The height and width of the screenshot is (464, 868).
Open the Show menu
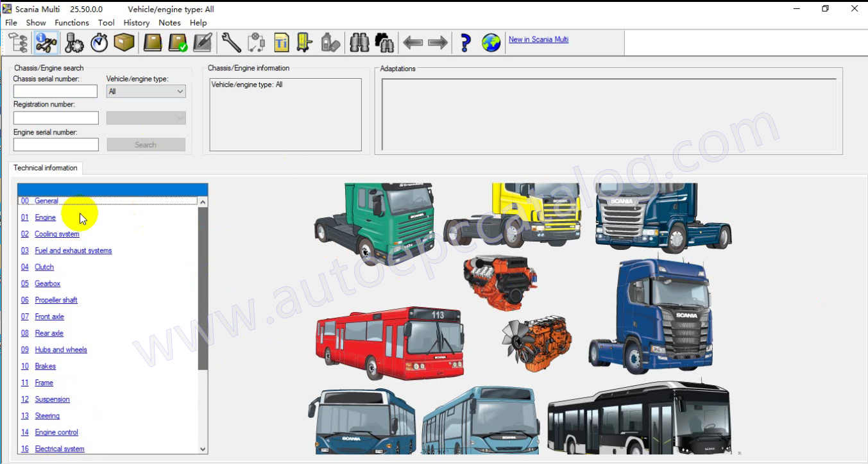point(36,22)
